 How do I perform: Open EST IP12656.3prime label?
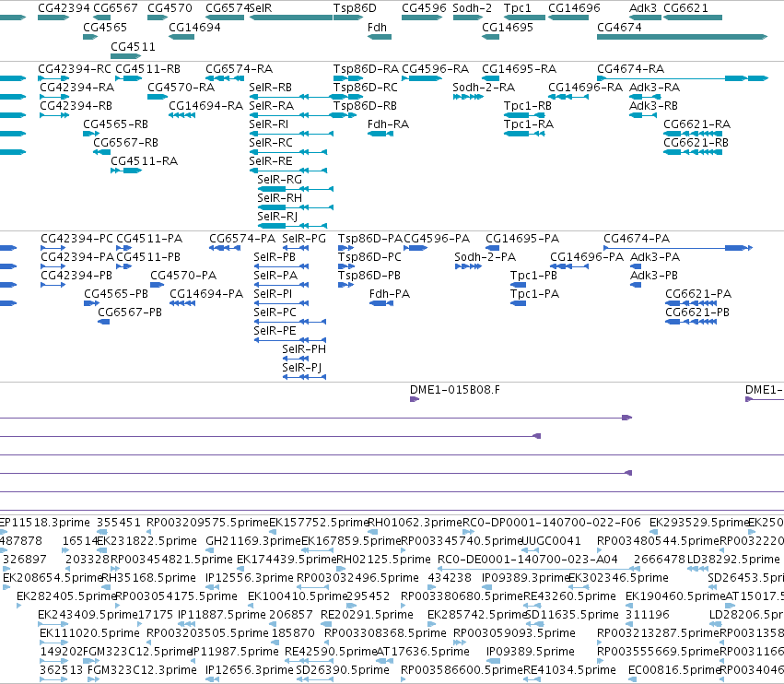pos(250,670)
